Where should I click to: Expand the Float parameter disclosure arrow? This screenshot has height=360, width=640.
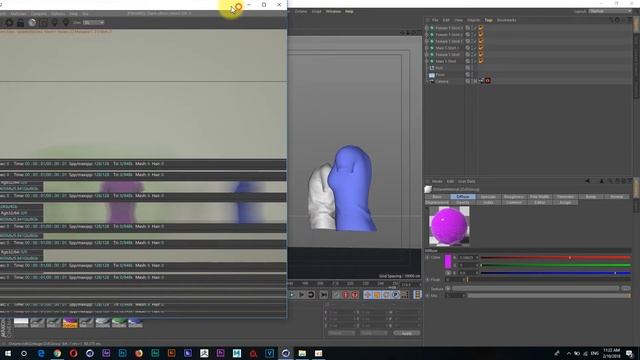pos(427,280)
